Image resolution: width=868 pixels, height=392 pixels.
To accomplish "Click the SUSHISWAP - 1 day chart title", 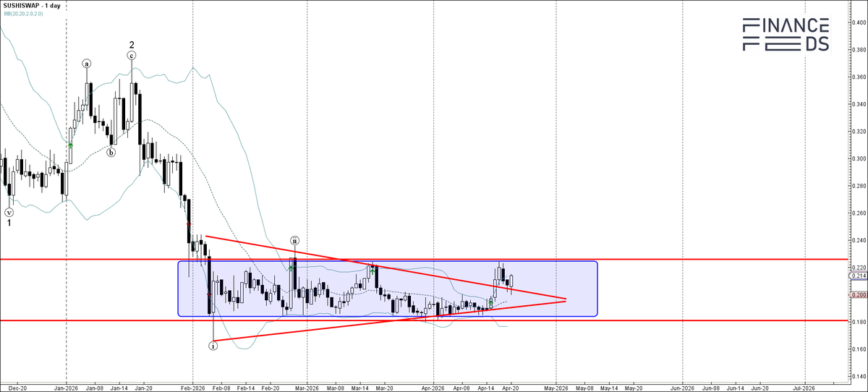I will click(32, 6).
